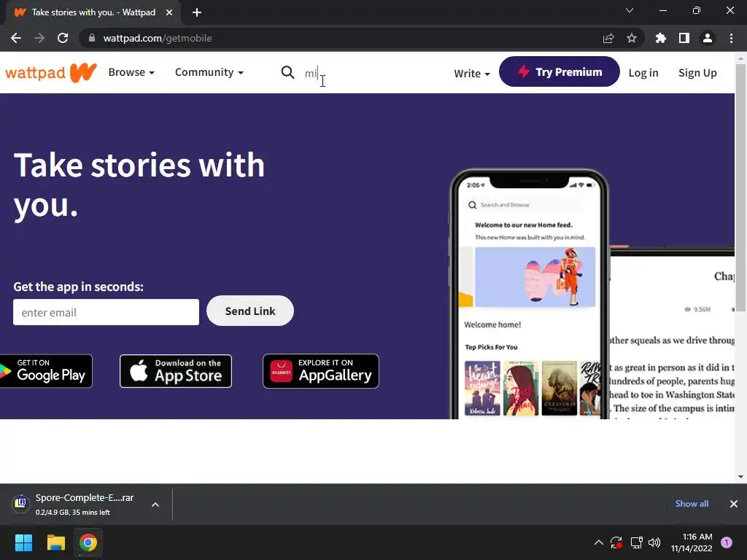
Task: Open the Write dropdown menu
Action: point(472,74)
